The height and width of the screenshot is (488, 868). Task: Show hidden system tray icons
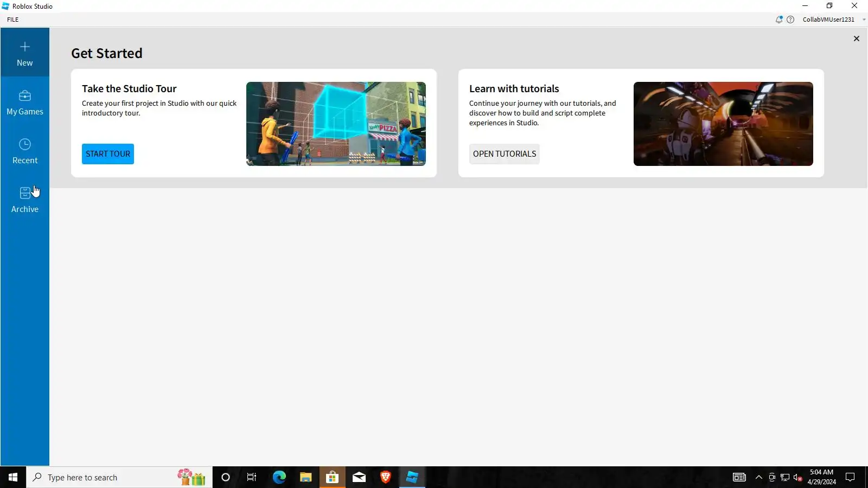tap(759, 477)
